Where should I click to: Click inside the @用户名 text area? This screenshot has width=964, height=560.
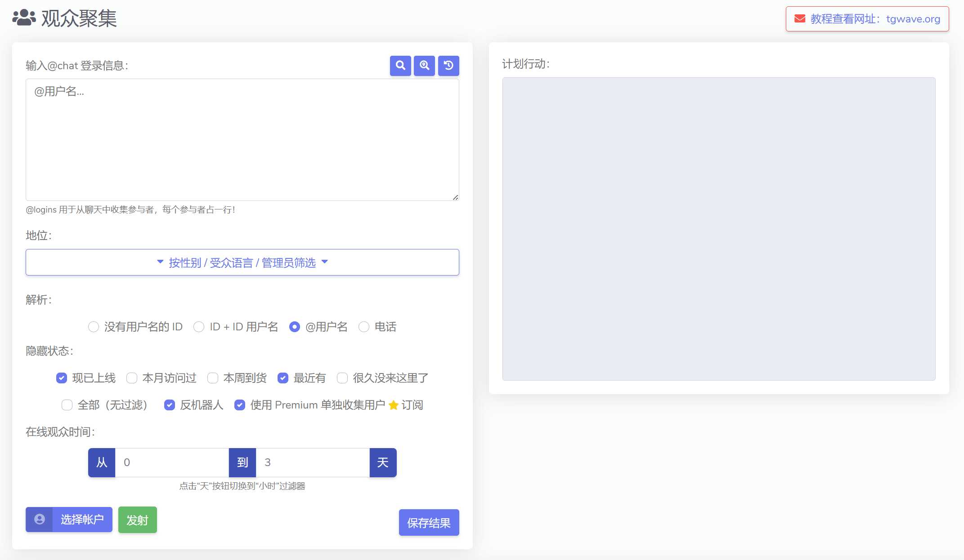(242, 139)
